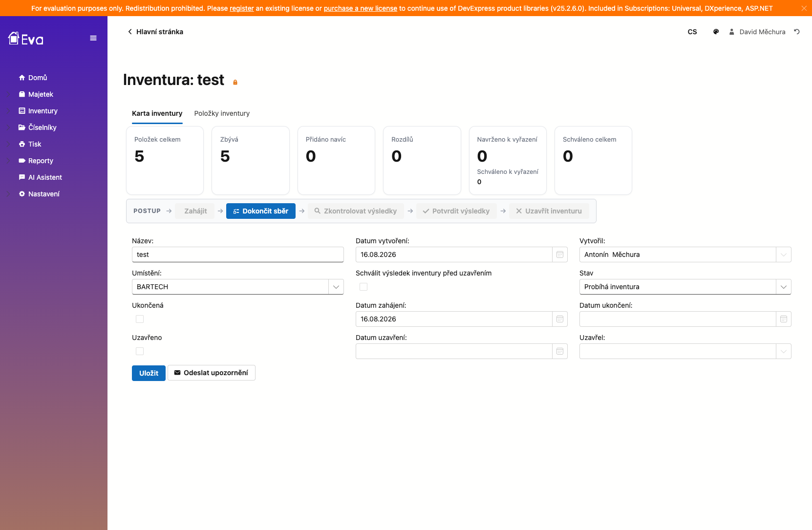Click back chevron next to Hlavní stránka
This screenshot has height=530, width=812.
(x=129, y=32)
